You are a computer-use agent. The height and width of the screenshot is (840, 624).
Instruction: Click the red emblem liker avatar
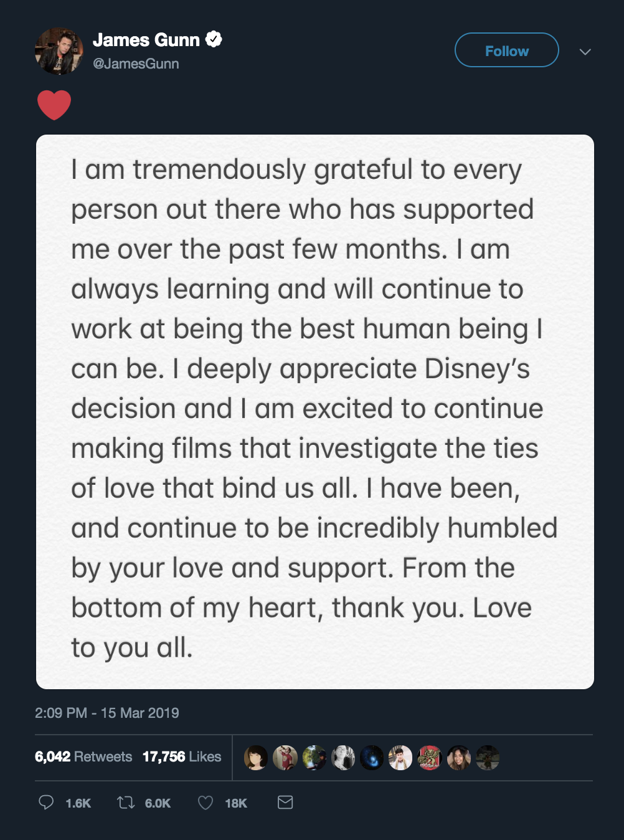pyautogui.click(x=429, y=758)
